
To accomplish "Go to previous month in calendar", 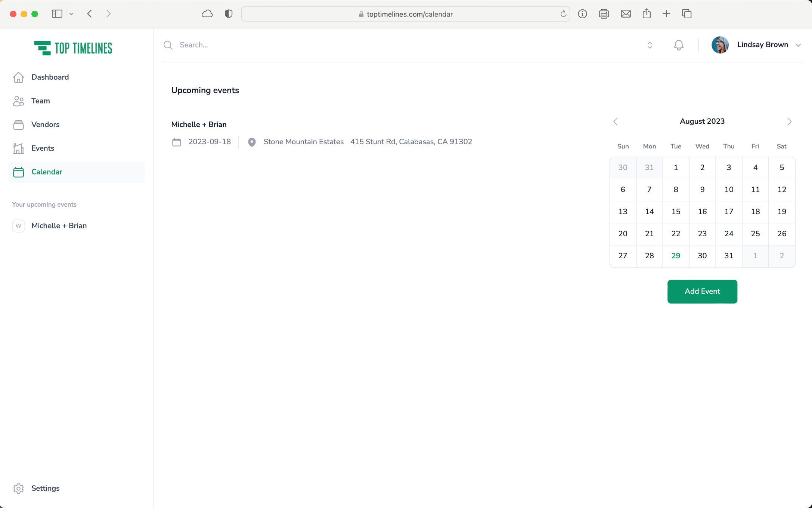I will (x=616, y=121).
